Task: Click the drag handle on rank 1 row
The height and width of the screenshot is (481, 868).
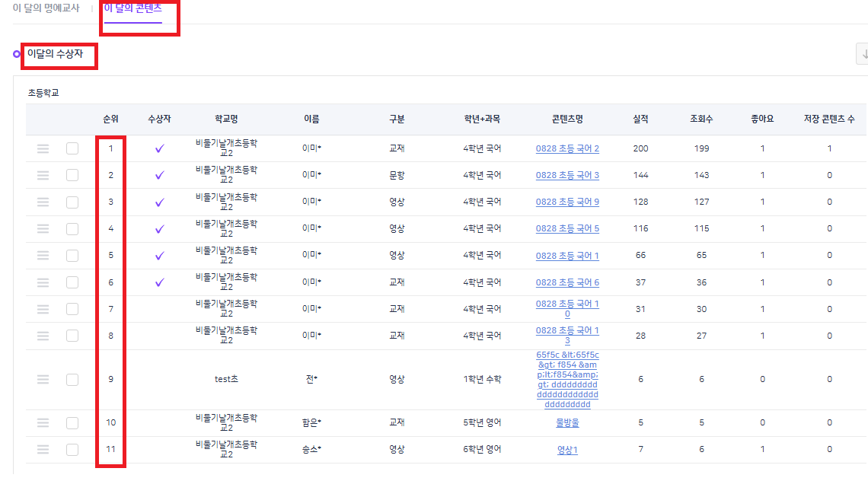Action: (x=43, y=148)
